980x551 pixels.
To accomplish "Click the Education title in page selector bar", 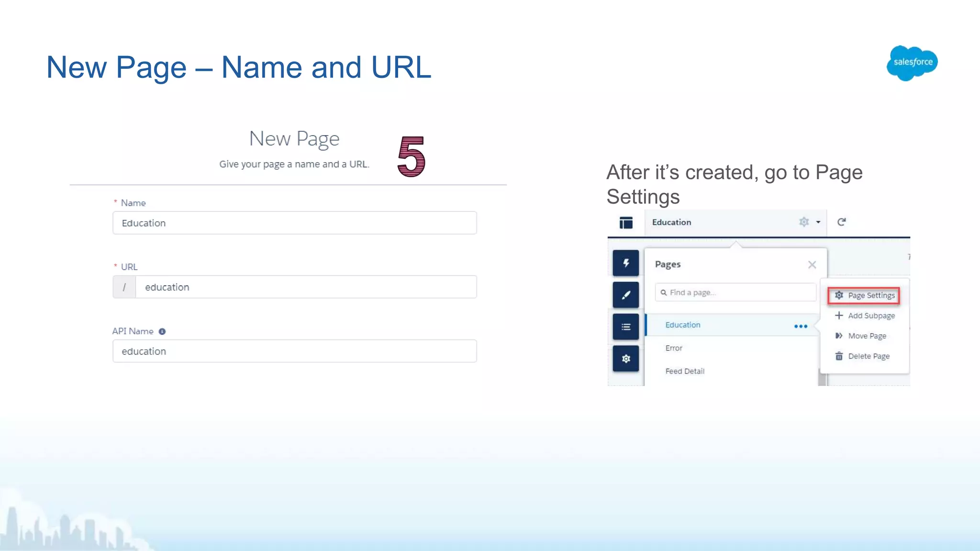I will pyautogui.click(x=671, y=222).
